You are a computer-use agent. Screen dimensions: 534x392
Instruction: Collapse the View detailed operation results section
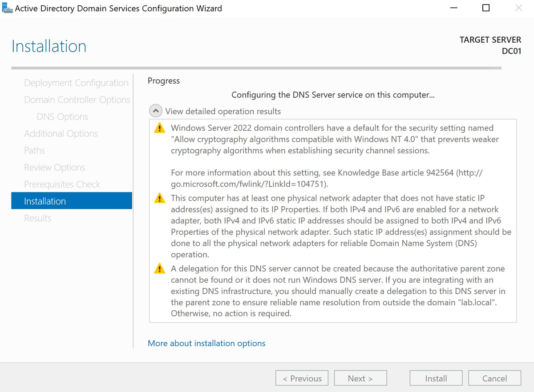(155, 110)
